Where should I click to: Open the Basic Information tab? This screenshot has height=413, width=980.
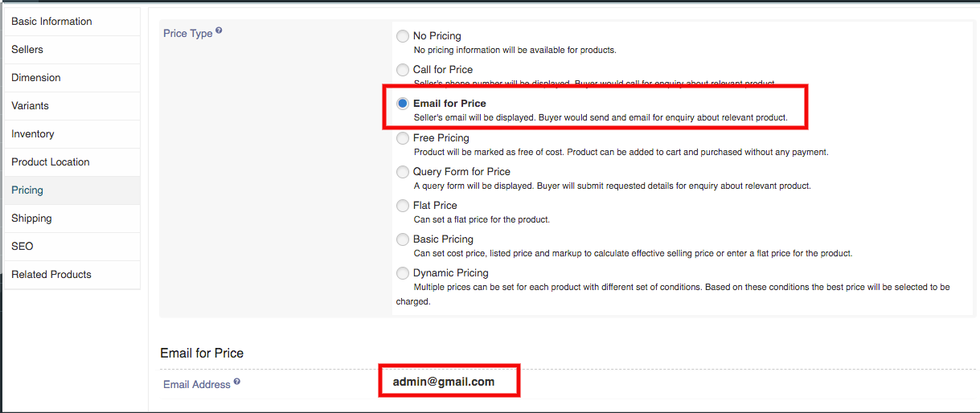click(51, 22)
